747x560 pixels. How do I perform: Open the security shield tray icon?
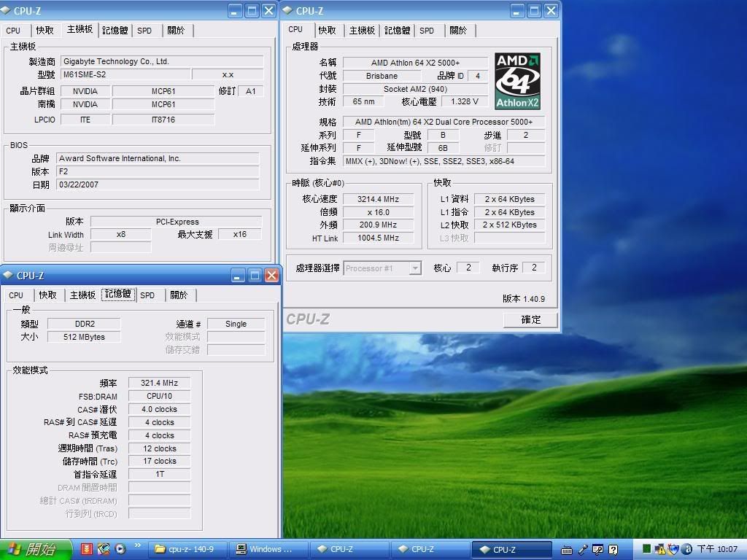[673, 550]
